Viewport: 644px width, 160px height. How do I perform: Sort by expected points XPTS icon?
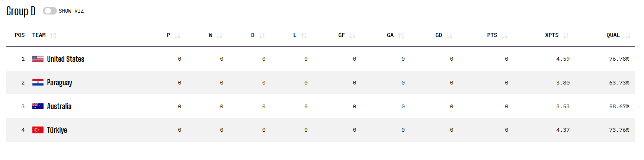(566, 36)
